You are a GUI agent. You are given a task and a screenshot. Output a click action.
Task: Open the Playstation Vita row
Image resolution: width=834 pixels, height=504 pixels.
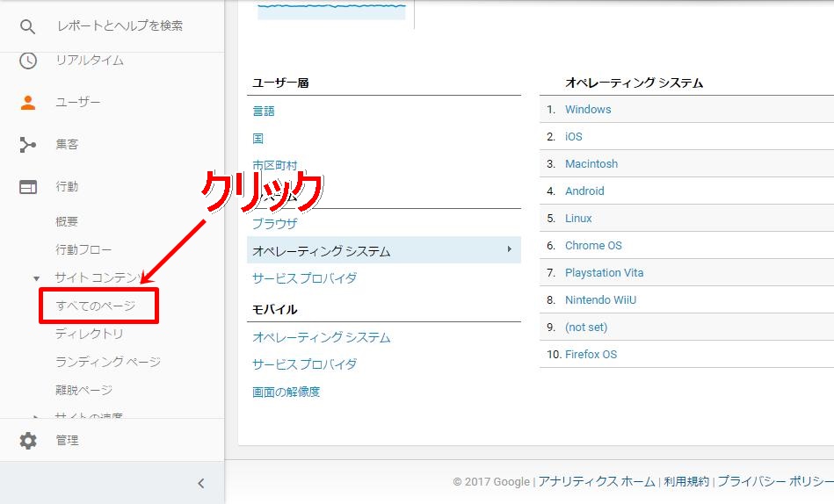[605, 273]
